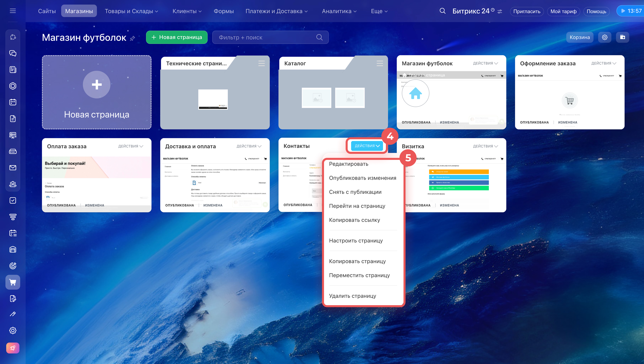Screen dimensions: 644x364
Task: Click the messenger chat bubbles icon
Action: 13,53
